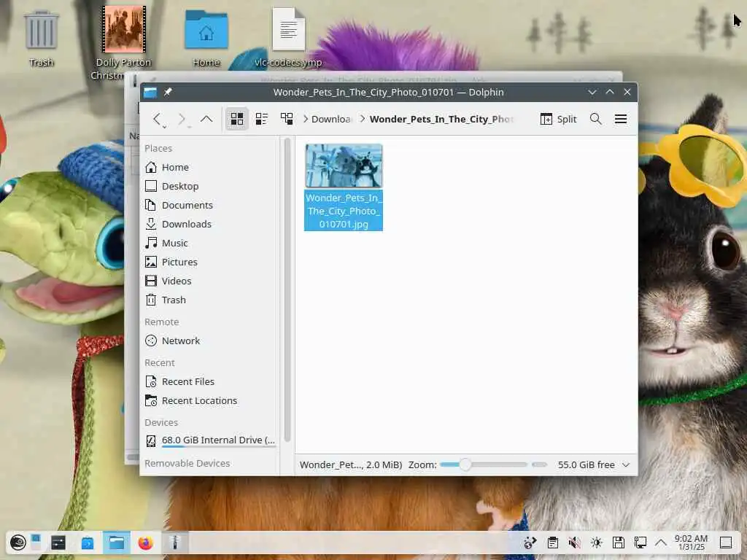Open the clipboard tray icon
Viewport: 747px width, 560px height.
pyautogui.click(x=553, y=542)
